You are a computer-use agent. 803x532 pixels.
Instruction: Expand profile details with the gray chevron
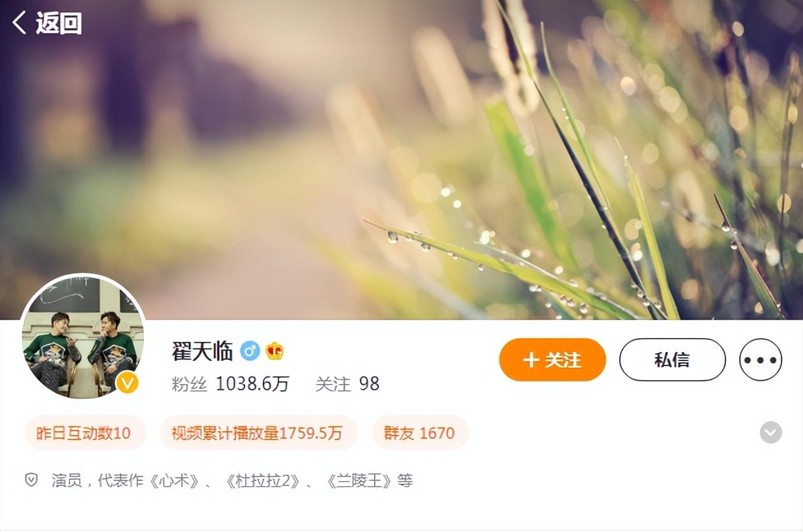(770, 432)
